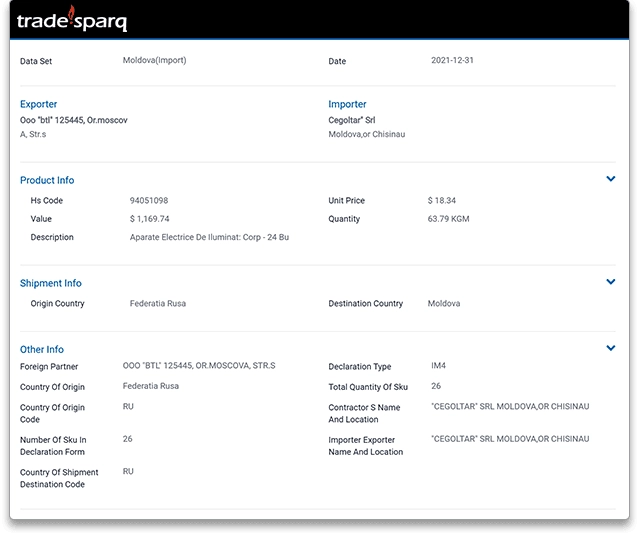Click the Origin Country label

click(x=57, y=303)
